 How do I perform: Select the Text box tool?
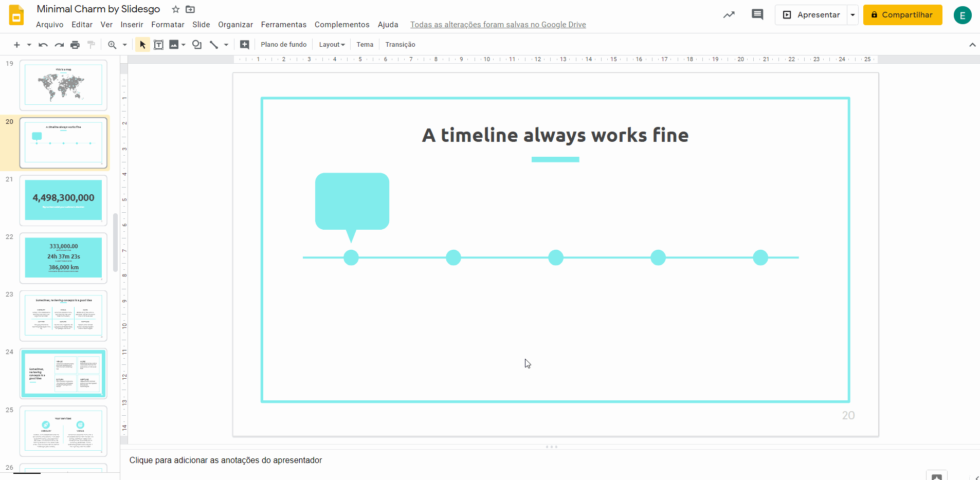click(159, 45)
